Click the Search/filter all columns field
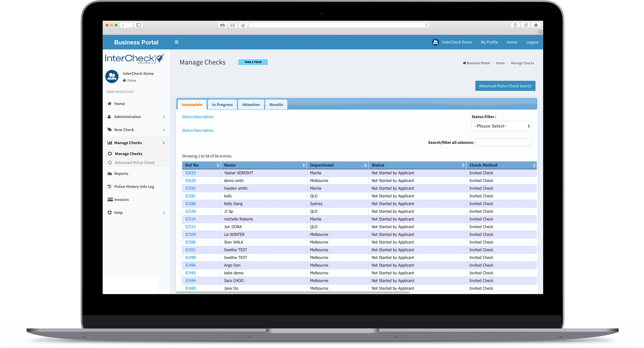644x348 pixels. pos(503,142)
